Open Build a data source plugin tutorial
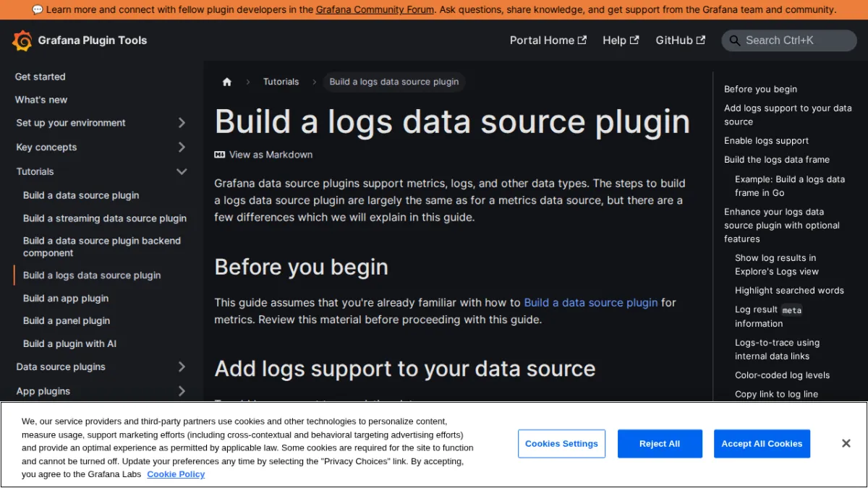The width and height of the screenshot is (868, 488). click(81, 195)
